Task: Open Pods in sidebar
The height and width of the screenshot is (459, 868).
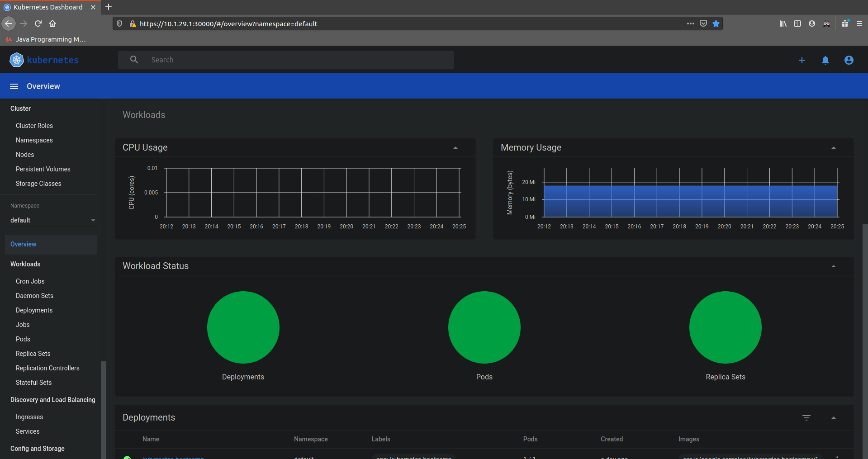Action: pos(23,339)
